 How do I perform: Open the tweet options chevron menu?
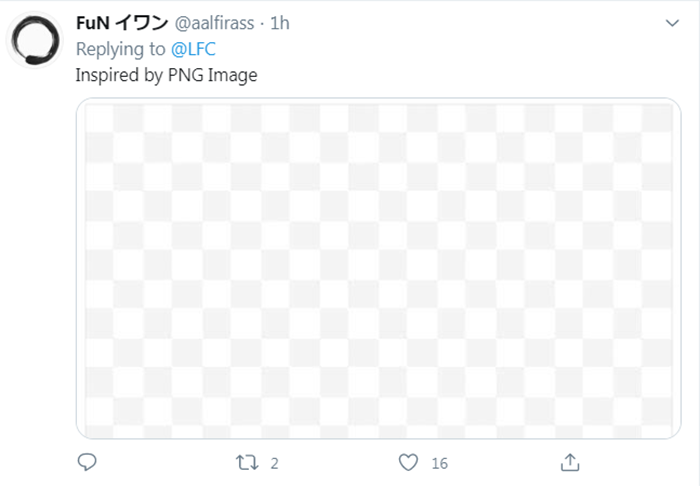click(x=672, y=22)
